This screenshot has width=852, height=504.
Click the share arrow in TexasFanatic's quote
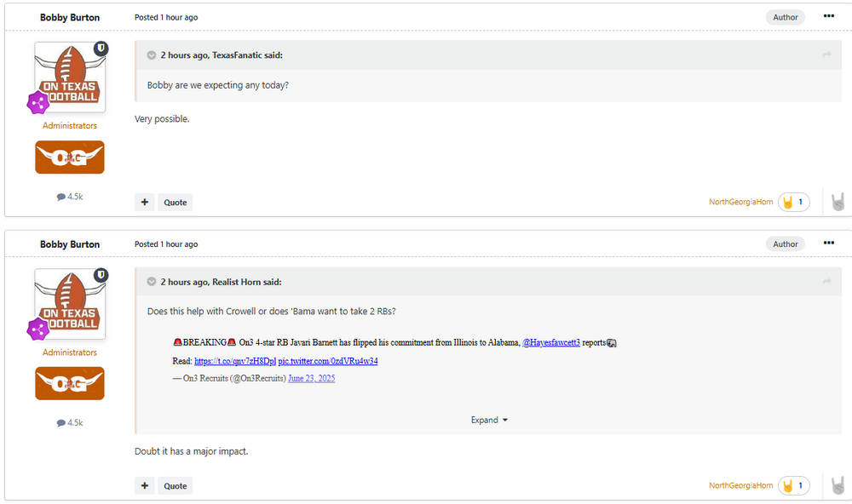(826, 55)
